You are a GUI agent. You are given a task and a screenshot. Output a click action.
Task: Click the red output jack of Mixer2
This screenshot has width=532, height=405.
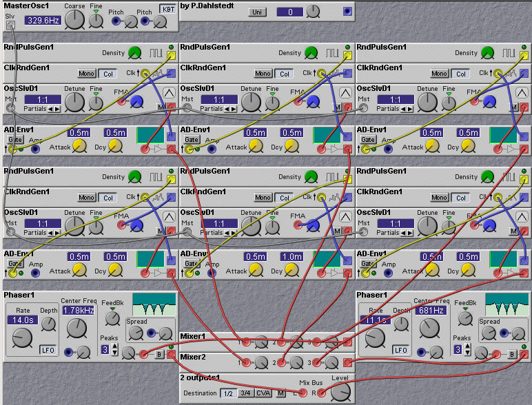(x=348, y=362)
